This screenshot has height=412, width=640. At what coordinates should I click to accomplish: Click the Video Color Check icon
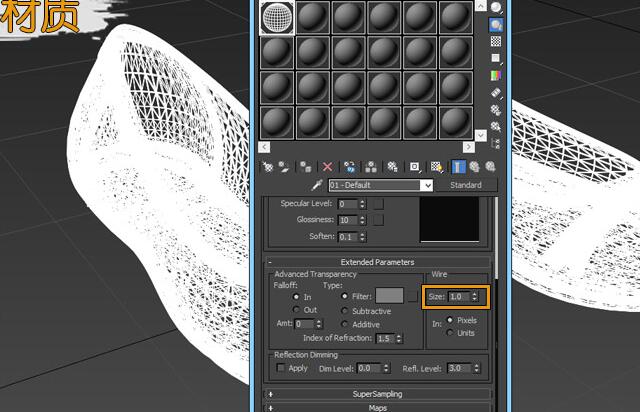496,75
